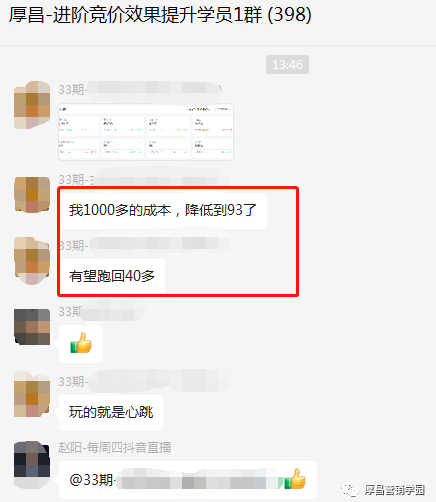
Task: Click the @33期 mention in 赵阳's message
Action: pyautogui.click(x=91, y=480)
